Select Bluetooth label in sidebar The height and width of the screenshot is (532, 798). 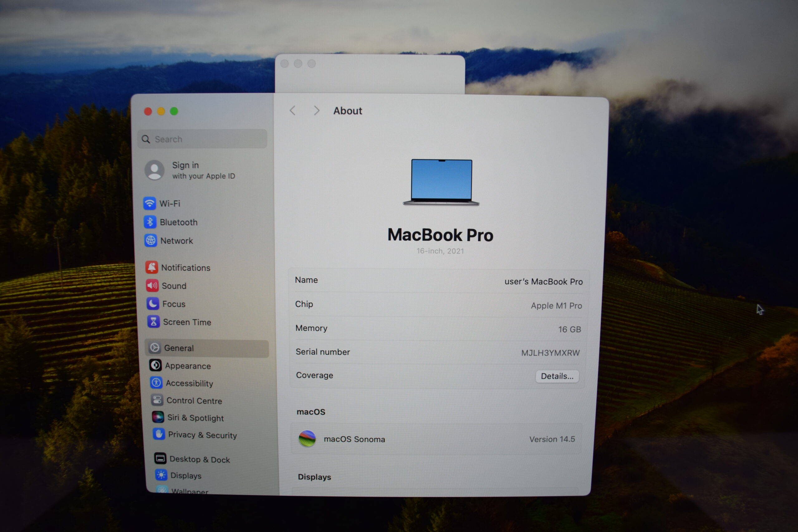(x=179, y=222)
